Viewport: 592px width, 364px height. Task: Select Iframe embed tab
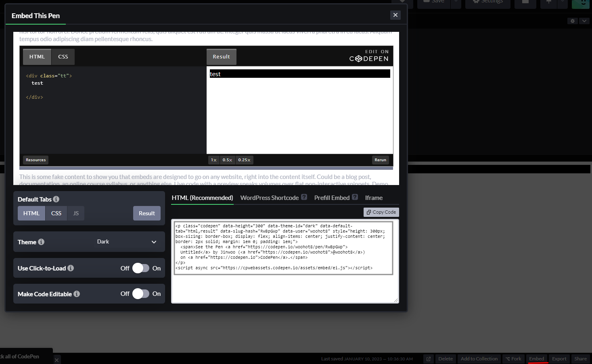tap(374, 198)
